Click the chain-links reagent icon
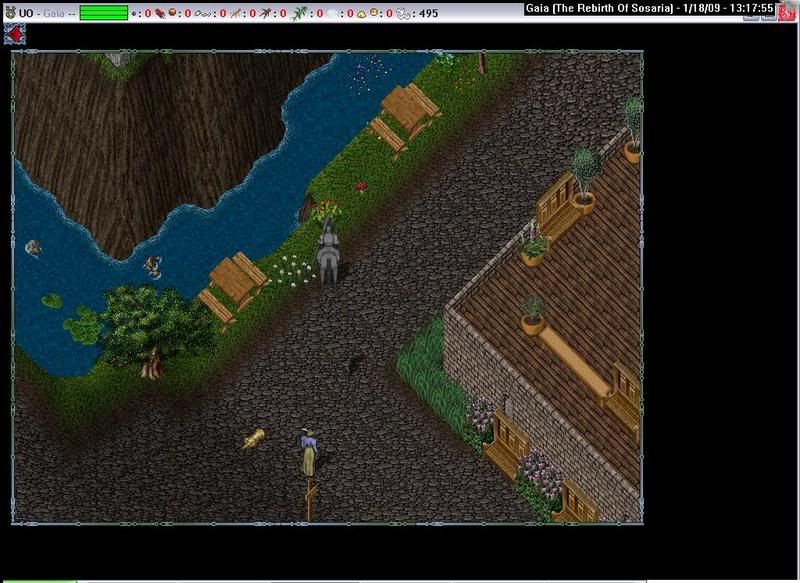Image resolution: width=800 pixels, height=583 pixels. click(205, 13)
